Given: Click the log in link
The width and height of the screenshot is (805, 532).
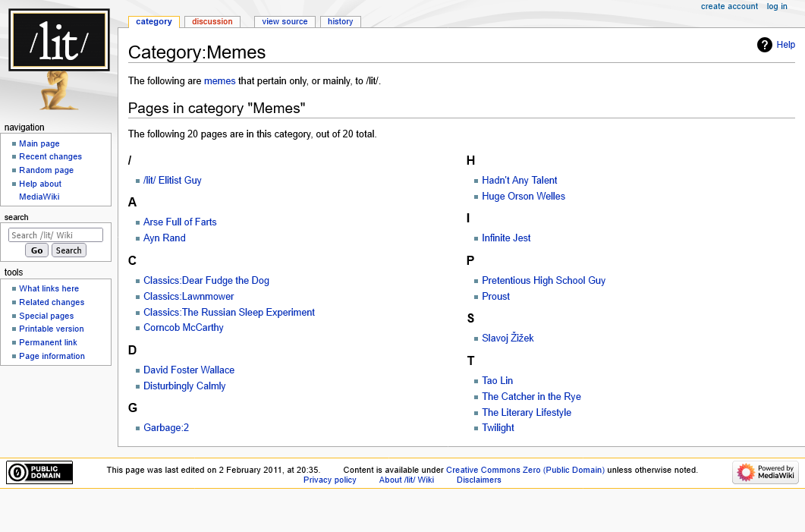Looking at the screenshot, I should point(777,6).
